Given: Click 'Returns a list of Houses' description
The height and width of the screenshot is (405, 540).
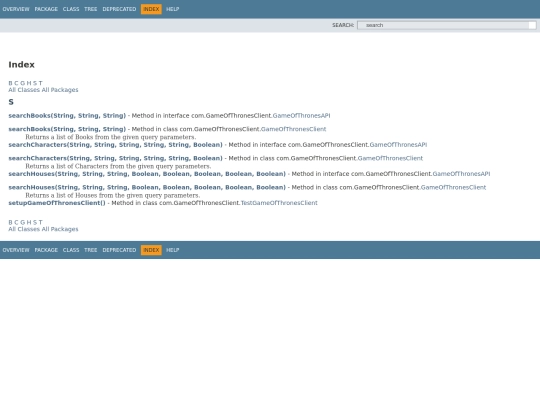Looking at the screenshot, I should [113, 195].
